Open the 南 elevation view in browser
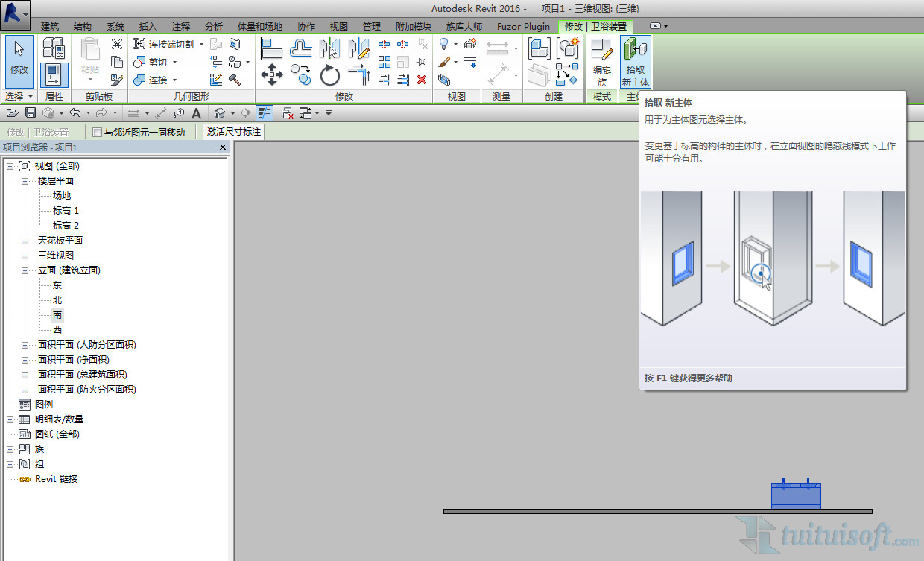 (57, 315)
